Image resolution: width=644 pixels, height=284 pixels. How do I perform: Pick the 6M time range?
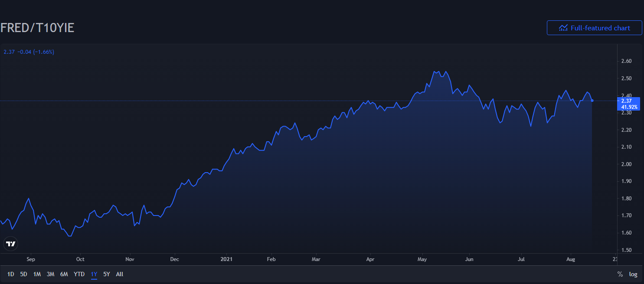pyautogui.click(x=64, y=274)
